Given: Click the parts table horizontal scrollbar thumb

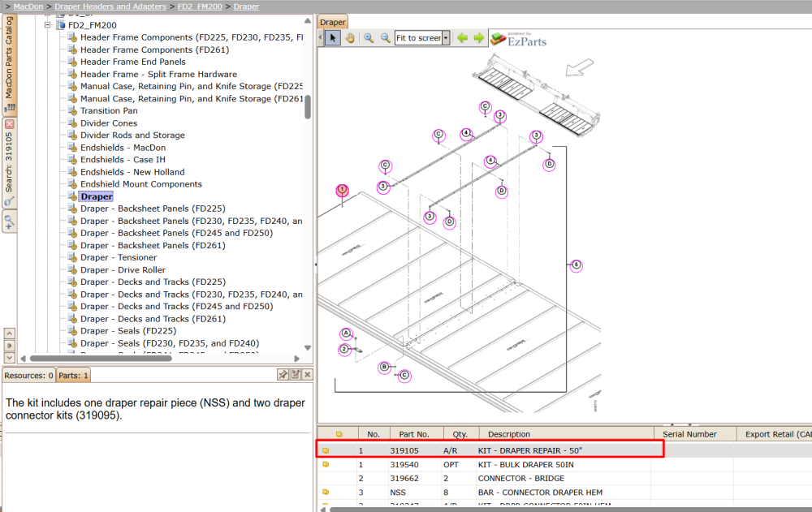Looking at the screenshot, I should pos(571,509).
